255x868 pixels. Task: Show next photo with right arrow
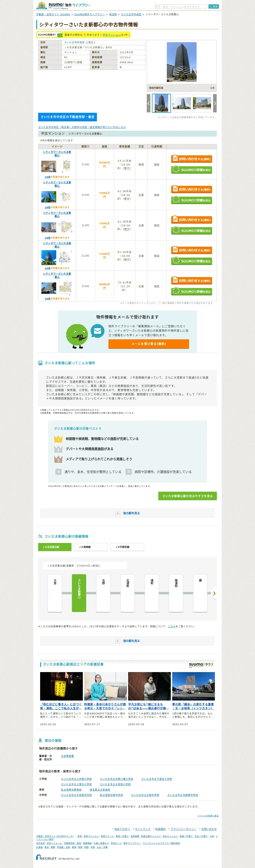[x=215, y=103]
